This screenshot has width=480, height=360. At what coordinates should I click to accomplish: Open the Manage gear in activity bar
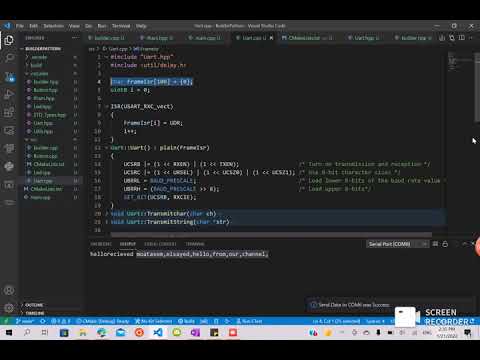point(9,308)
